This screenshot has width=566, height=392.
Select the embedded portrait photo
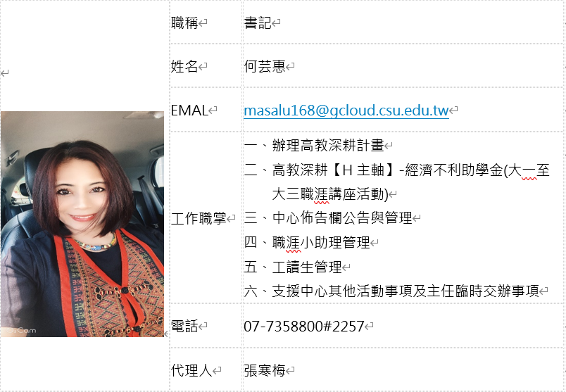(x=82, y=225)
